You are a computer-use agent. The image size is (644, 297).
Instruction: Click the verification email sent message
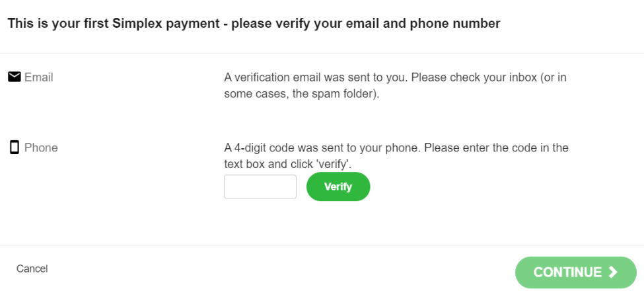click(x=395, y=85)
